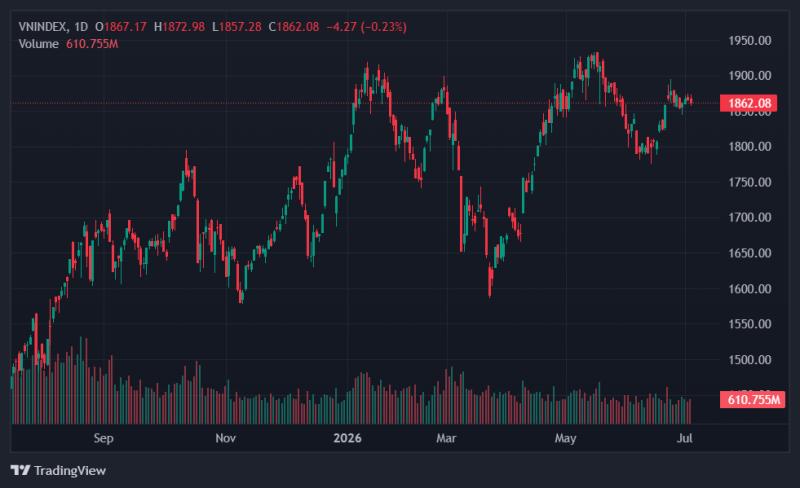Image resolution: width=800 pixels, height=488 pixels.
Task: Select the volume value 610.755M in legend
Action: [92, 44]
